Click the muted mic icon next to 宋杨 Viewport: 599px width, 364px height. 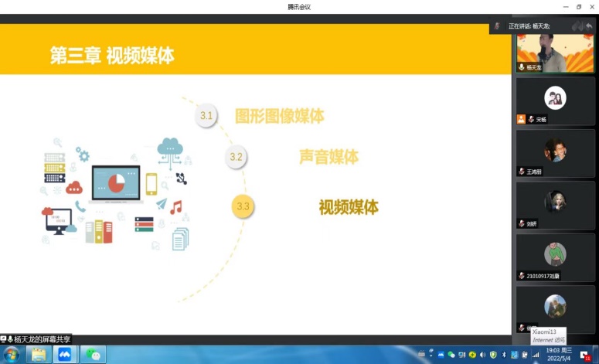pos(531,119)
